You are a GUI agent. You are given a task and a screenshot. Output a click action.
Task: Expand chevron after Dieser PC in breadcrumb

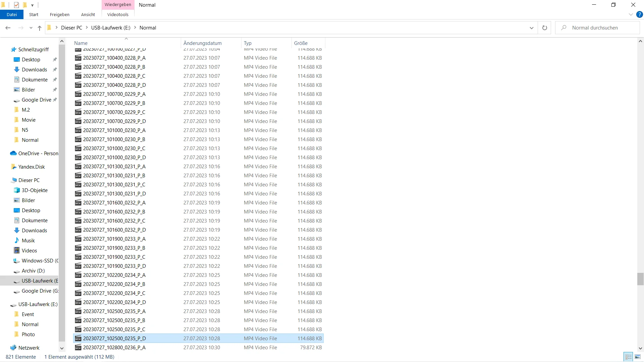87,27
